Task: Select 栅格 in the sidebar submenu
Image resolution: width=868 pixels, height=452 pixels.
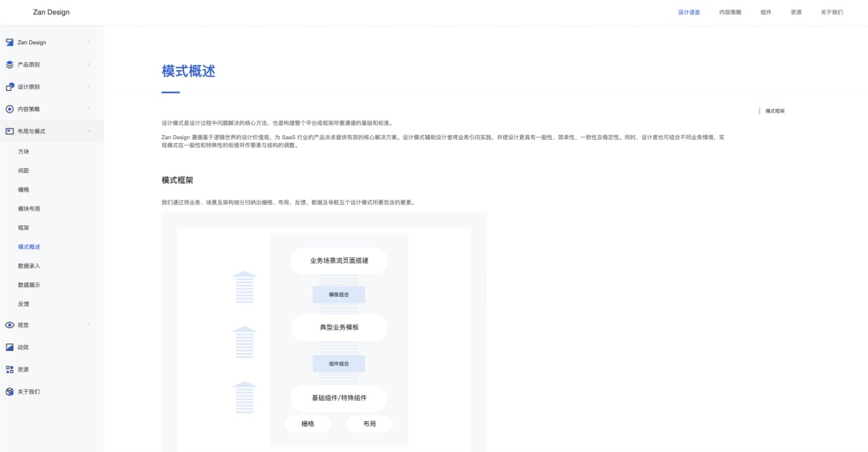Action: (x=23, y=190)
